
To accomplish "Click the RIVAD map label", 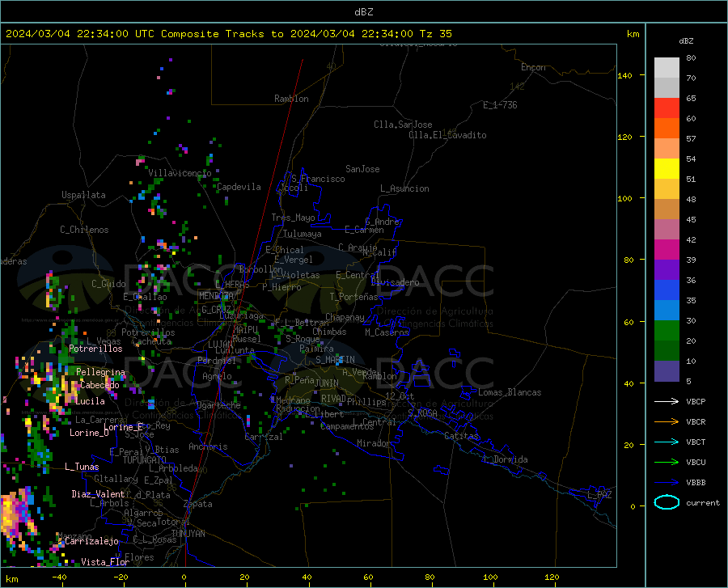I will click(333, 399).
